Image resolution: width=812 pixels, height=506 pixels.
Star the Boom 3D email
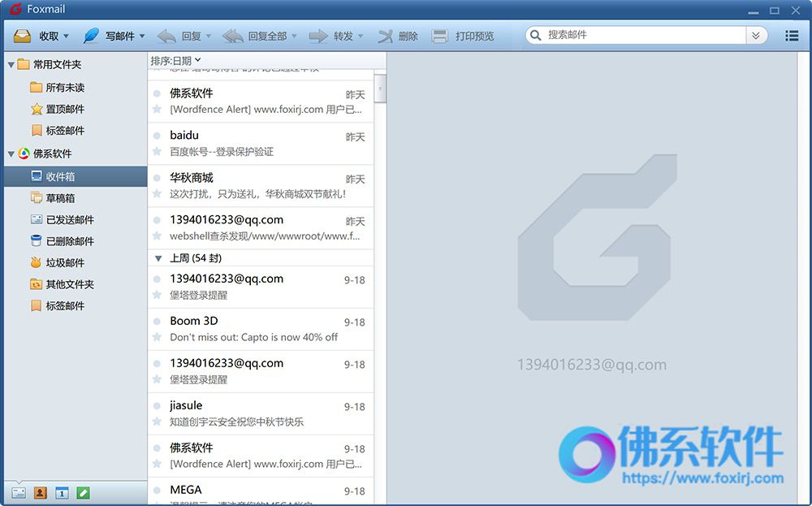157,337
